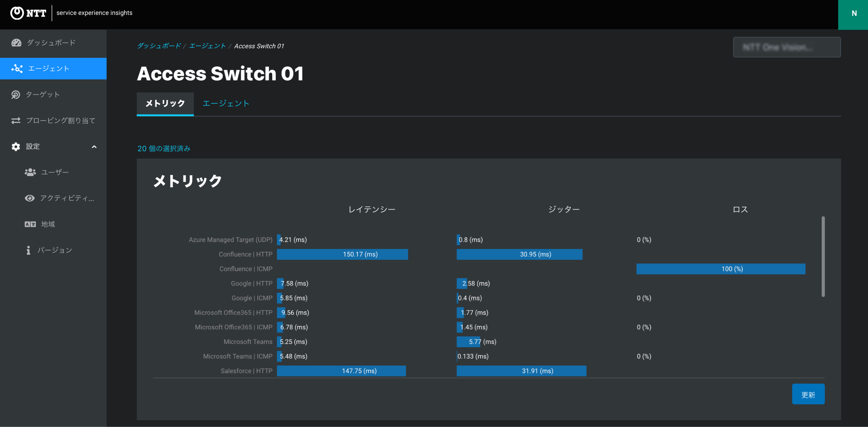Select the メトリック tab
The image size is (868, 427).
point(165,103)
